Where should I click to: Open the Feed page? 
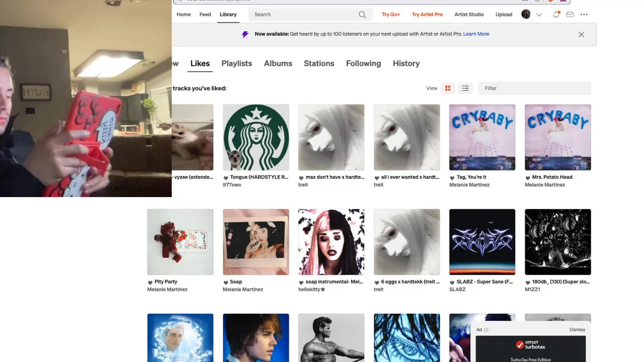point(205,15)
